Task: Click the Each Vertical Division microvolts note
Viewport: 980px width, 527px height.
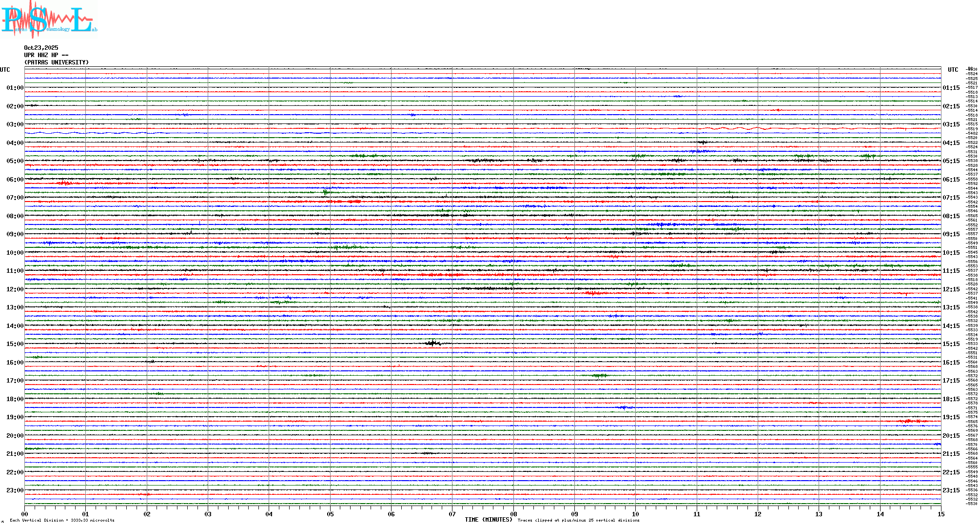Action: (x=62, y=520)
